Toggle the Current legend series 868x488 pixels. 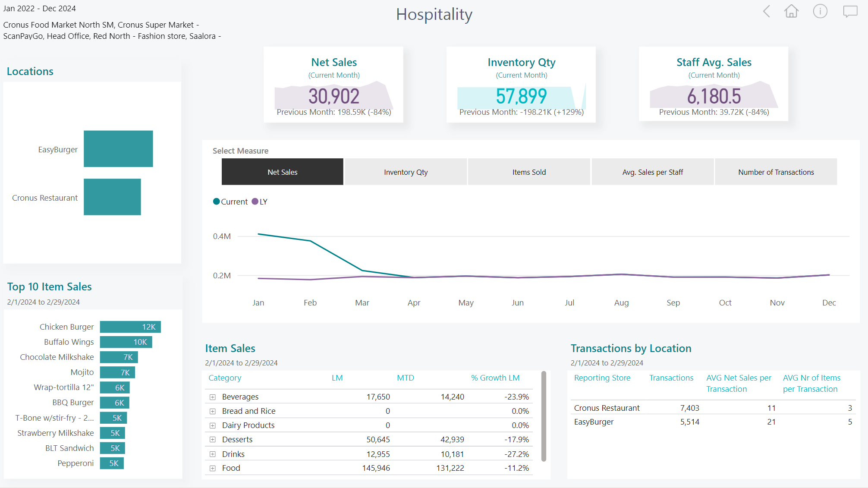coord(230,202)
